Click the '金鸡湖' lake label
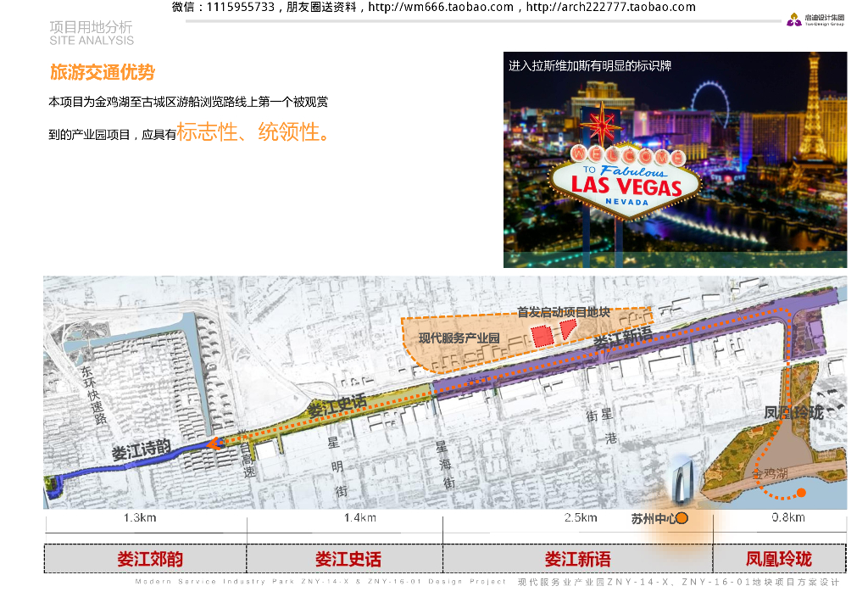The width and height of the screenshot is (868, 614). [x=770, y=473]
